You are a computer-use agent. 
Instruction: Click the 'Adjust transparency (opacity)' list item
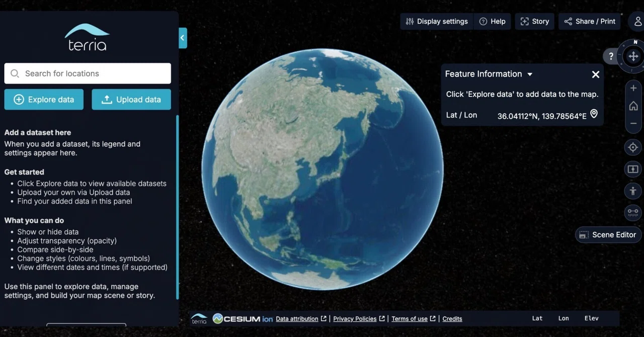click(67, 240)
